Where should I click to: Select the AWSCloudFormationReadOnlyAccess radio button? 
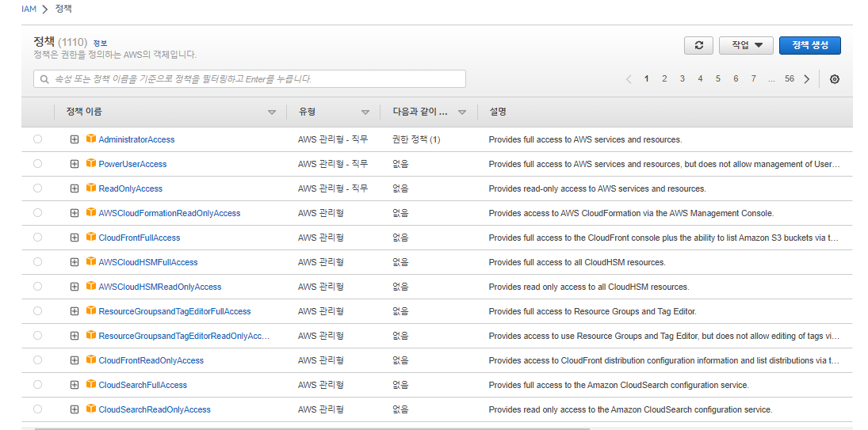[x=37, y=213]
